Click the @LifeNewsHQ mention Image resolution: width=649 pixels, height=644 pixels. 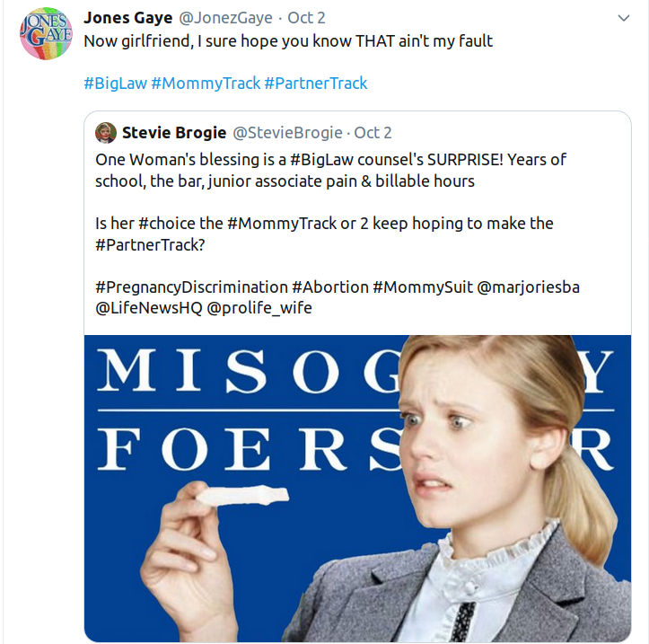tap(147, 308)
